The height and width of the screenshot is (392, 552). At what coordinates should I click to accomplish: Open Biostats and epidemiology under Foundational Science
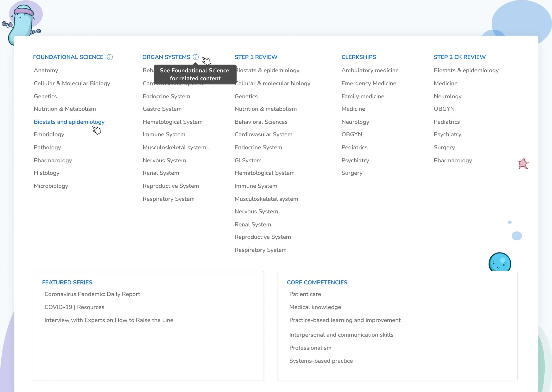click(69, 122)
